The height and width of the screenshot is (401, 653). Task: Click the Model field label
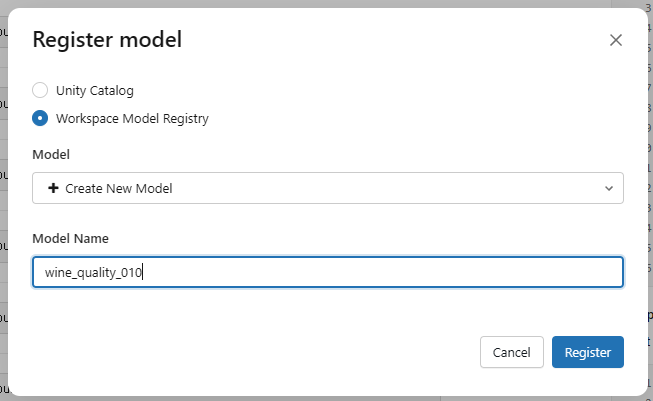point(51,155)
